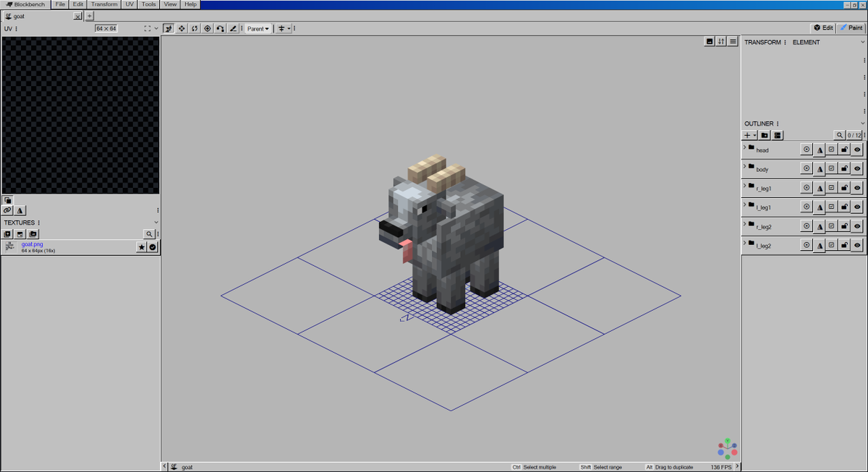Viewport: 868px width, 472px height.
Task: Expand the r_leg1 group
Action: coord(744,185)
